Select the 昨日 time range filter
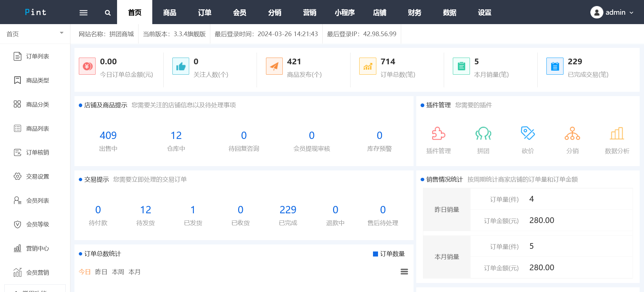The height and width of the screenshot is (292, 644). pyautogui.click(x=101, y=272)
